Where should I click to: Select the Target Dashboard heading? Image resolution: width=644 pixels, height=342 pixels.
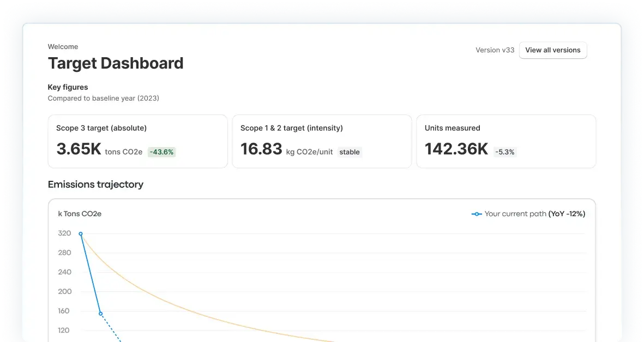coord(116,63)
